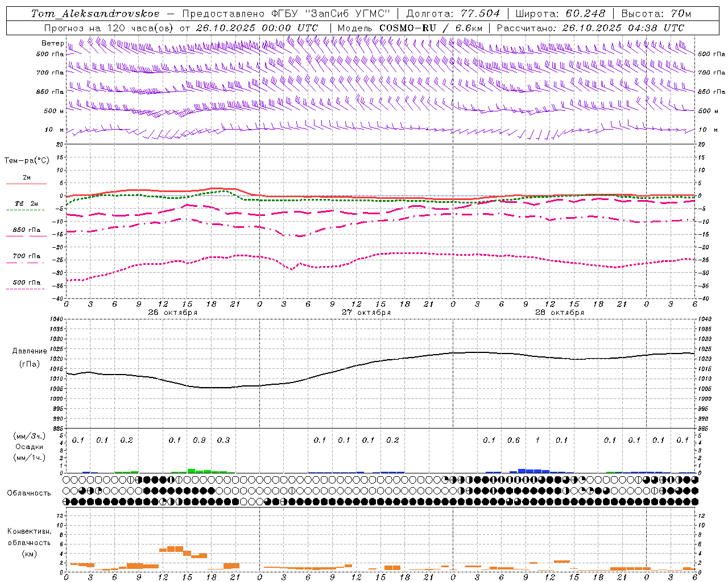Select the Высота: 70м field
The width and height of the screenshot is (728, 582).
(656, 14)
